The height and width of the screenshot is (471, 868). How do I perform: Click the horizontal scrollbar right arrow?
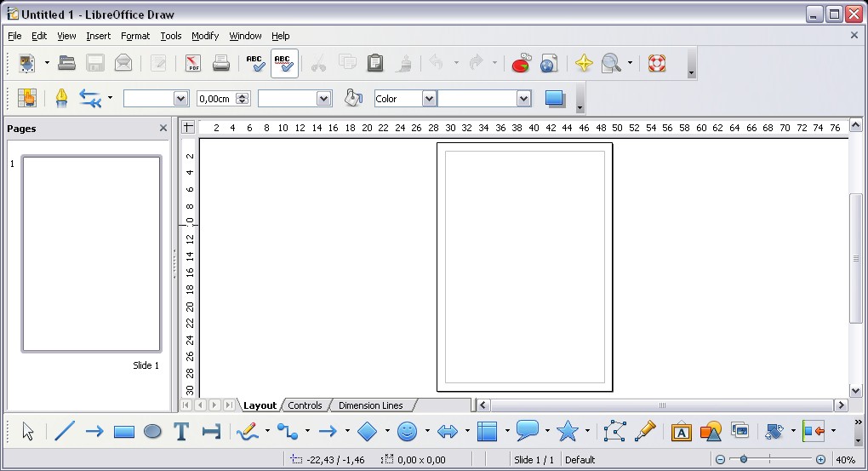841,405
